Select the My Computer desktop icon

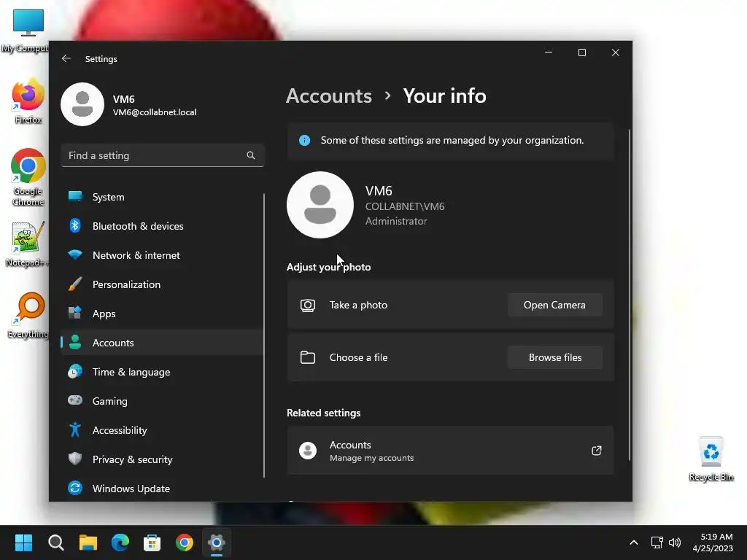point(27,31)
